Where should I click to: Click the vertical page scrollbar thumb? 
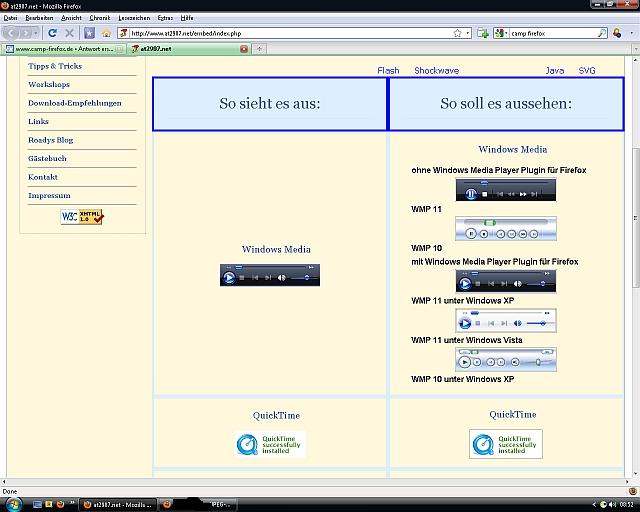click(636, 217)
